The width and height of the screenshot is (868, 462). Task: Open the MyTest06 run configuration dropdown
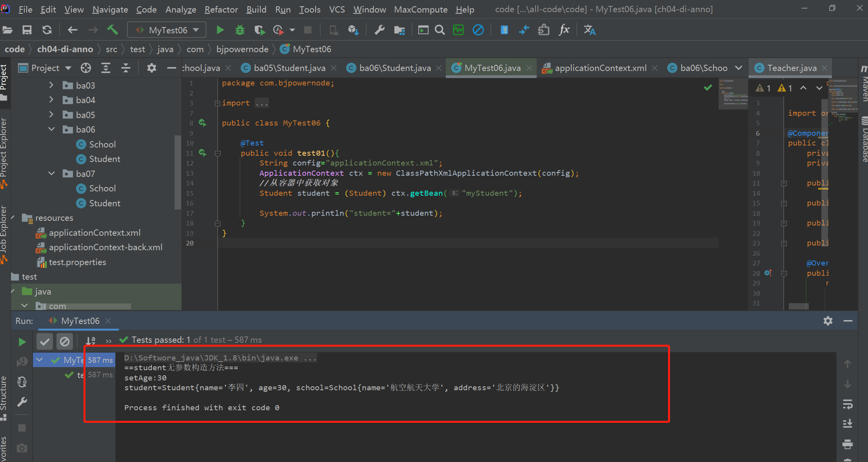(167, 30)
